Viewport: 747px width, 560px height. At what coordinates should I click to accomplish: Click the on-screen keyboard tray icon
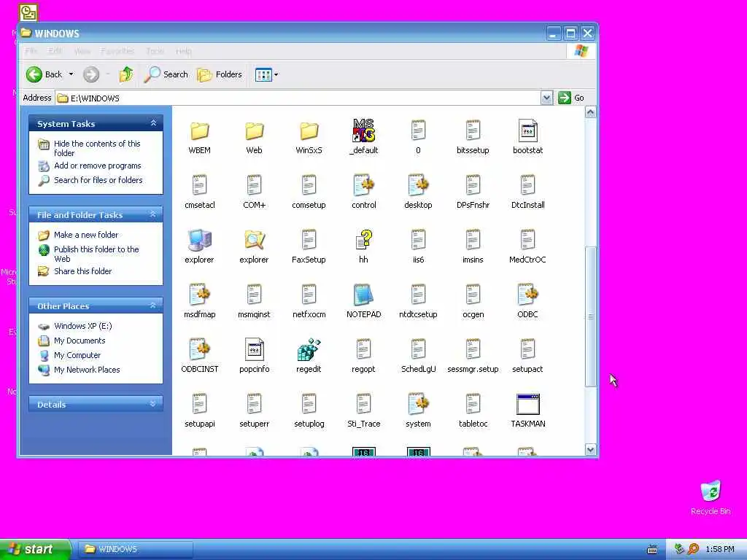[652, 550]
